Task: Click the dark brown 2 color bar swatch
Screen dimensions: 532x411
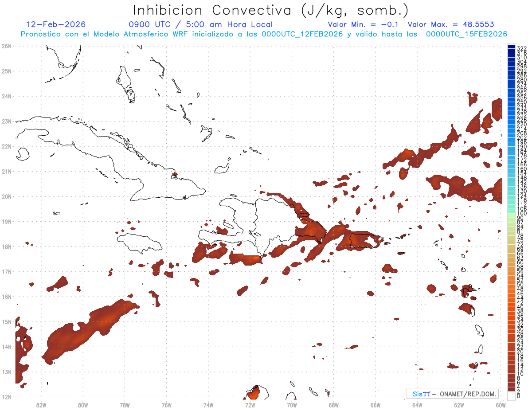Action: click(511, 389)
